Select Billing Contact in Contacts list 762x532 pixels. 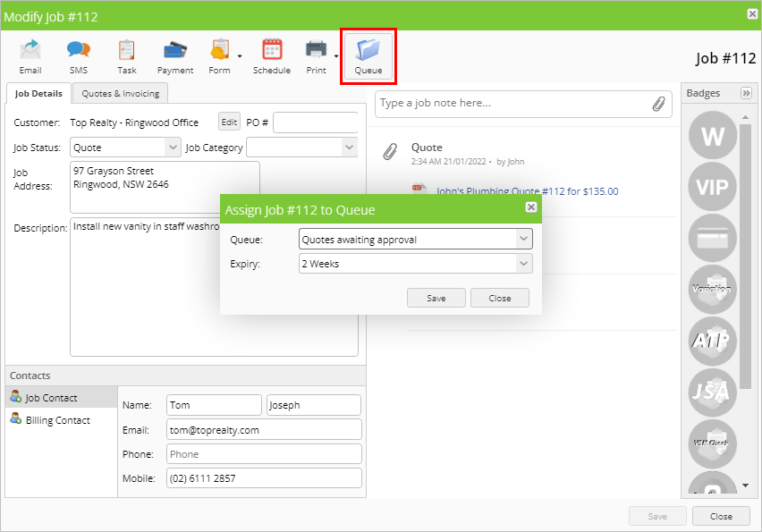(61, 419)
